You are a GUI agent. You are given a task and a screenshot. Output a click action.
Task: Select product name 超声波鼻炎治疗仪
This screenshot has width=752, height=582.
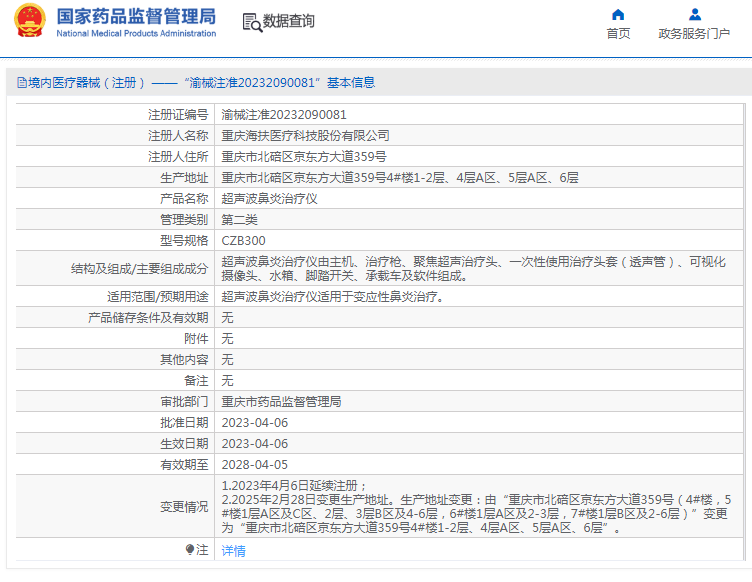[x=269, y=199]
